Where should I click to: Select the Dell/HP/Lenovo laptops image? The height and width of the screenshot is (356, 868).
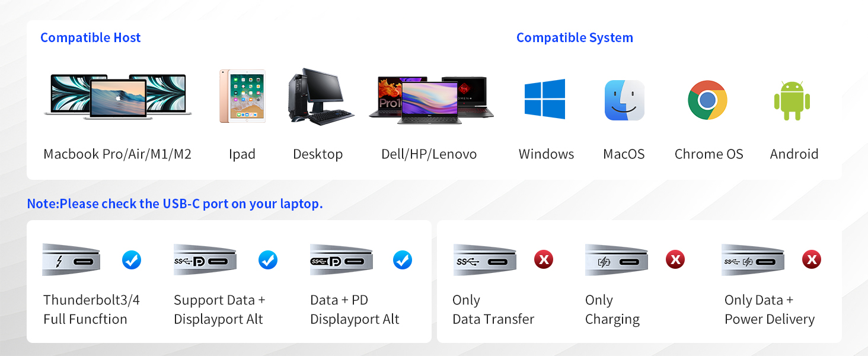431,100
